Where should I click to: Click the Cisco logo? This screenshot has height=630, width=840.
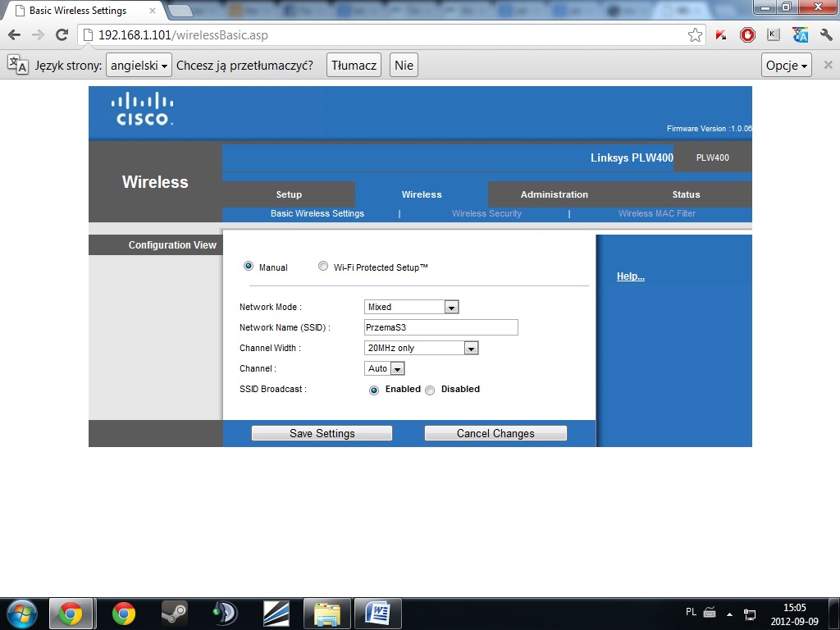[142, 109]
